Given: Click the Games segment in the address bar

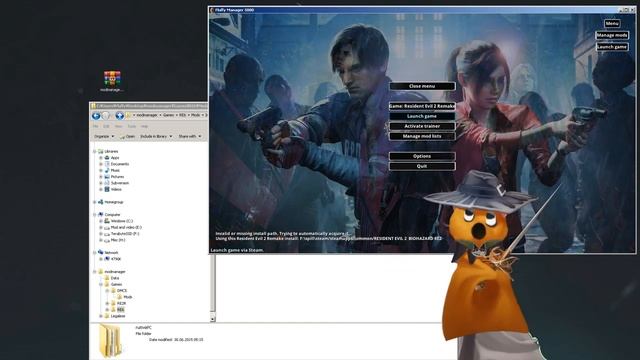Looking at the screenshot, I should (169, 116).
